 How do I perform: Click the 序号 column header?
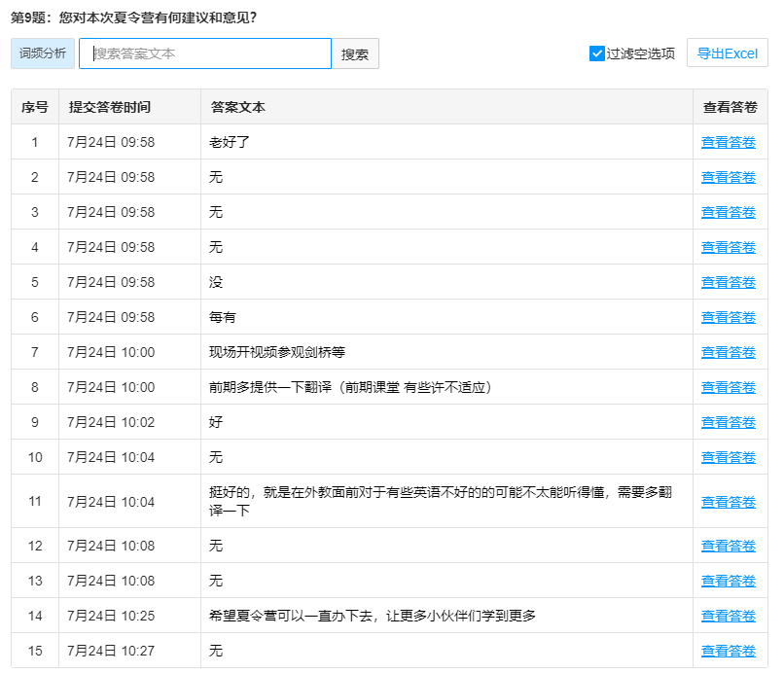pyautogui.click(x=35, y=107)
